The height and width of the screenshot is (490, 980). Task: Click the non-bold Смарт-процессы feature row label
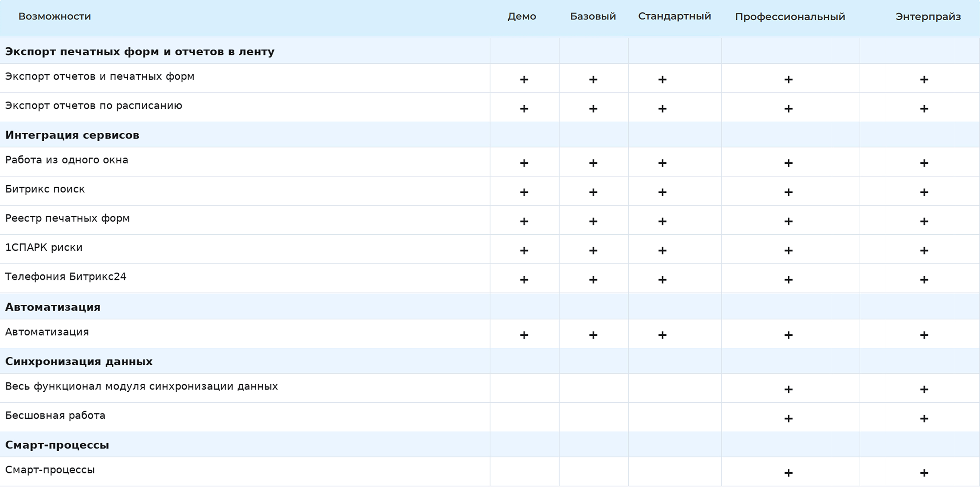point(50,470)
